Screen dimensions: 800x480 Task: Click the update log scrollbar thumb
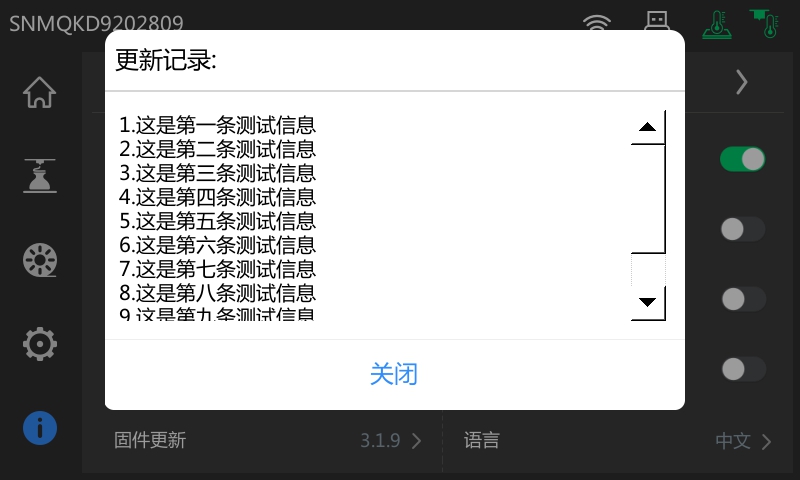point(648,198)
